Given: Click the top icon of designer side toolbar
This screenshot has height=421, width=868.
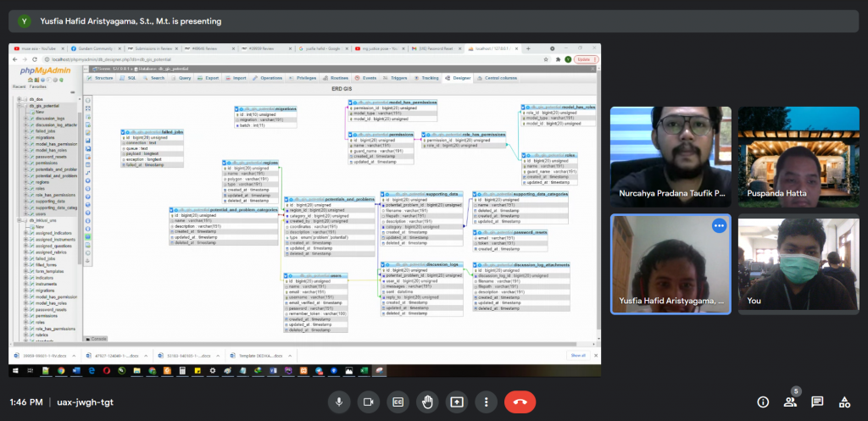Looking at the screenshot, I should pyautogui.click(x=88, y=100).
